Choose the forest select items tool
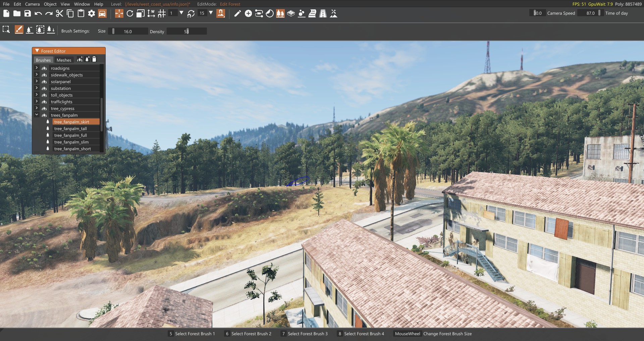 pyautogui.click(x=6, y=30)
